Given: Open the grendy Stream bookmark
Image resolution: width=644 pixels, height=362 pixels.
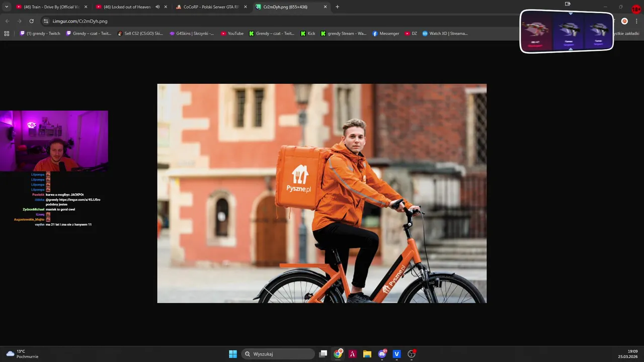Looking at the screenshot, I should coord(344,34).
